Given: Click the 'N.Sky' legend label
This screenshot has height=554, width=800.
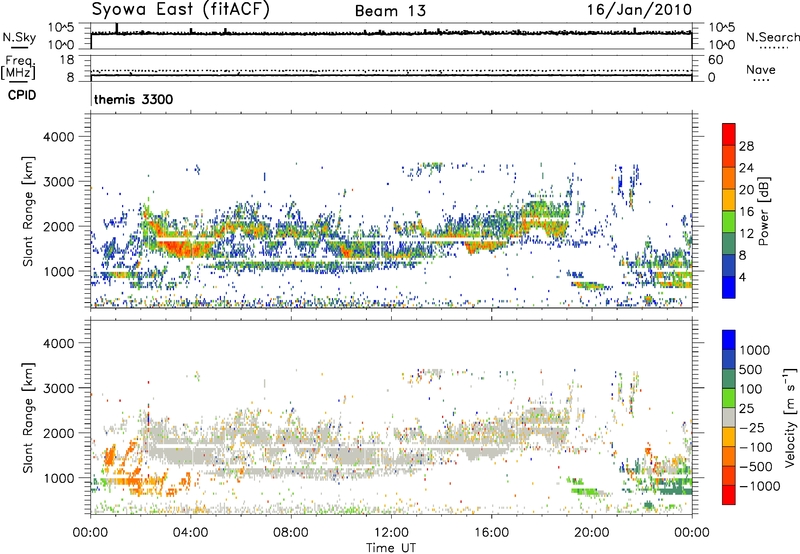Looking at the screenshot, I should [19, 37].
